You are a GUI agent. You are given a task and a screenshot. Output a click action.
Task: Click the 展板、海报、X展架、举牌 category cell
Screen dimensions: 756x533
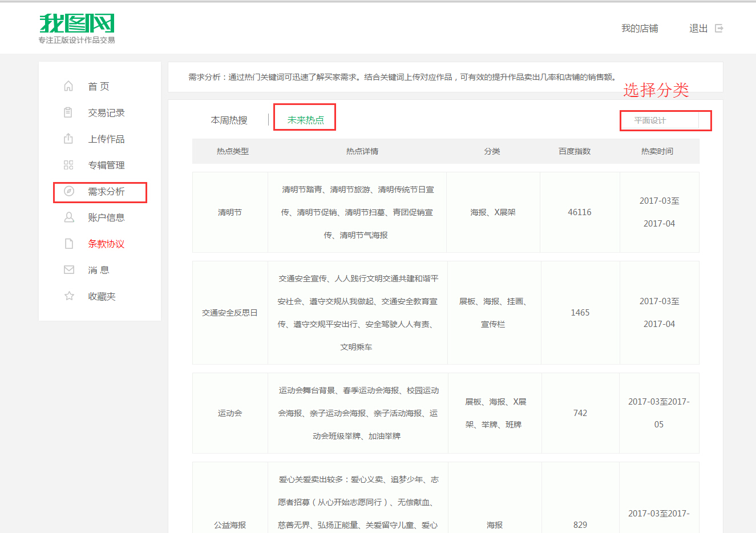pyautogui.click(x=494, y=413)
